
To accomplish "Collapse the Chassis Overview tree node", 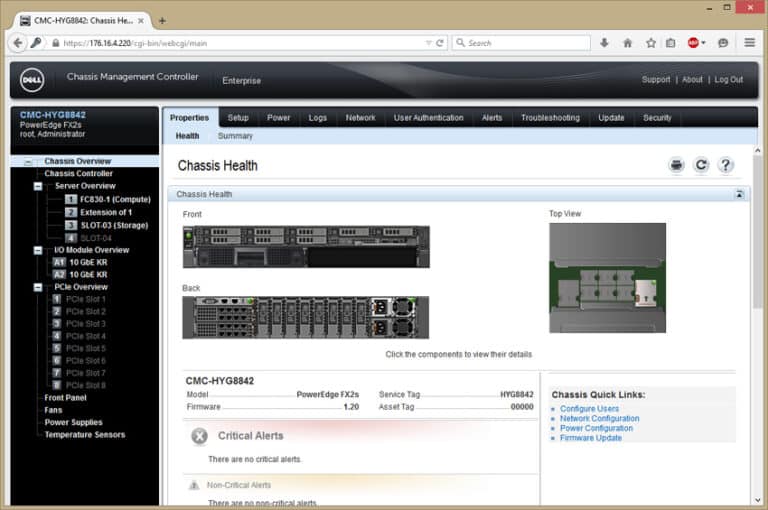I will click(28, 162).
